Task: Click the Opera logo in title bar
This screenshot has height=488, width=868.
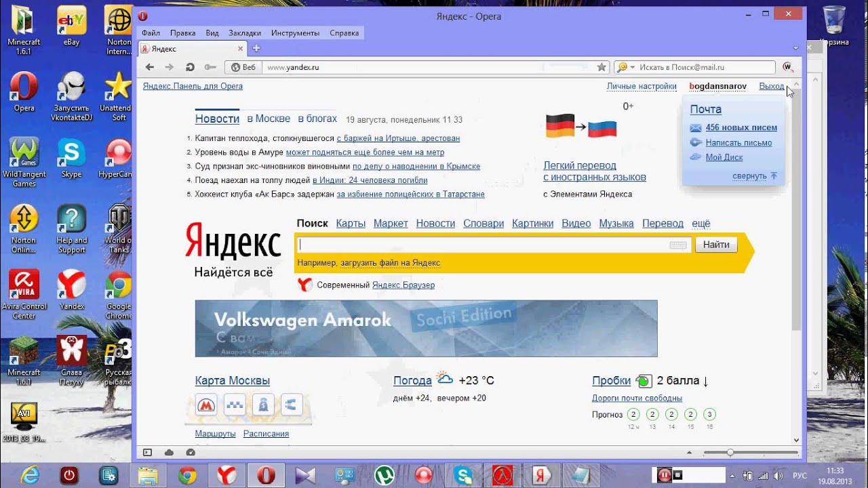Action: tap(142, 16)
